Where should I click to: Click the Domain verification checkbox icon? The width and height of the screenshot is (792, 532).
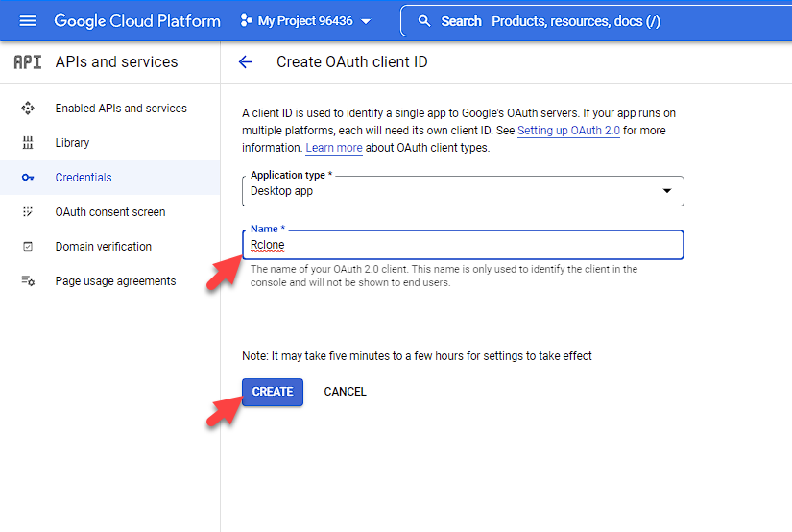28,247
